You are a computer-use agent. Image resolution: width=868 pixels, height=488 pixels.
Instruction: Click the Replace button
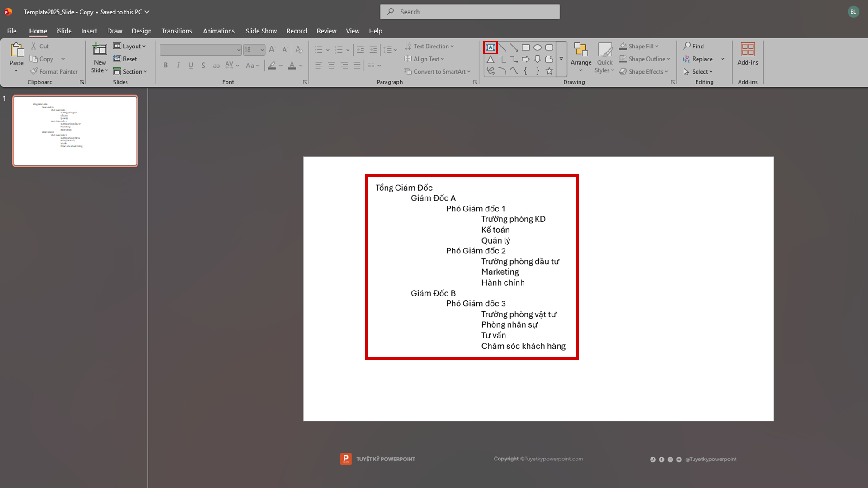[698, 59]
